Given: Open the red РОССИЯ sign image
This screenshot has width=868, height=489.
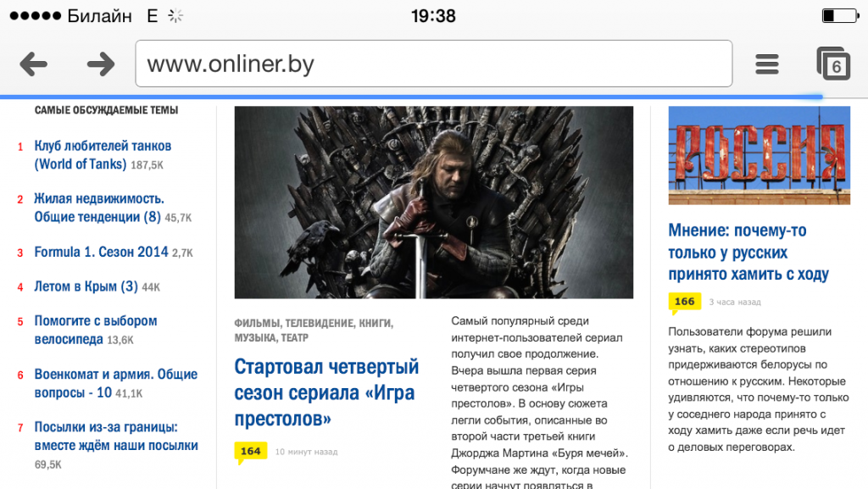Looking at the screenshot, I should (x=759, y=155).
